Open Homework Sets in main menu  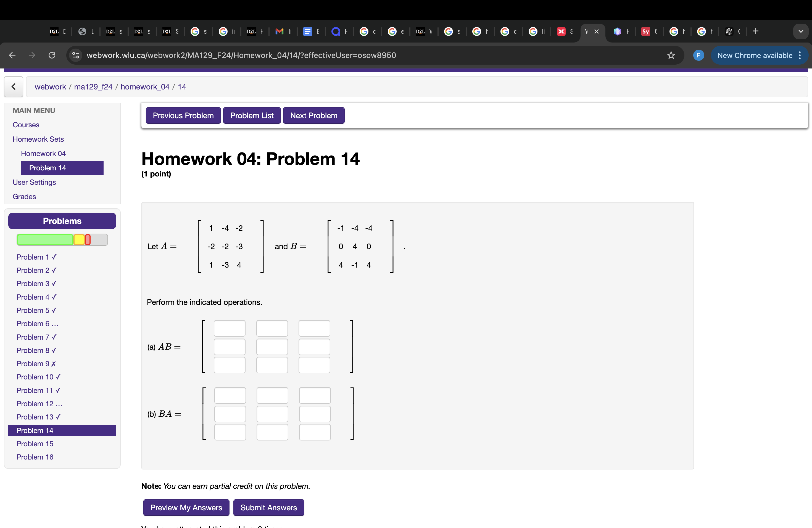38,139
